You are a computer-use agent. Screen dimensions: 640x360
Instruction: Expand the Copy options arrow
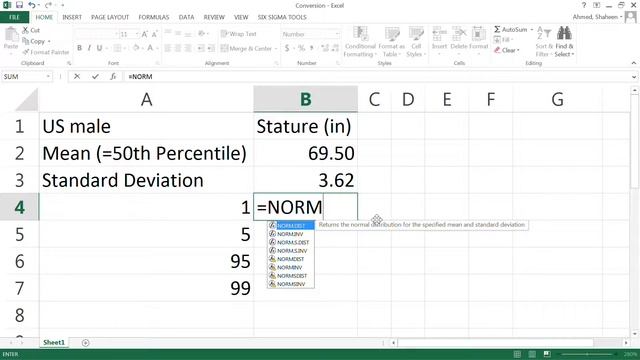[49, 41]
